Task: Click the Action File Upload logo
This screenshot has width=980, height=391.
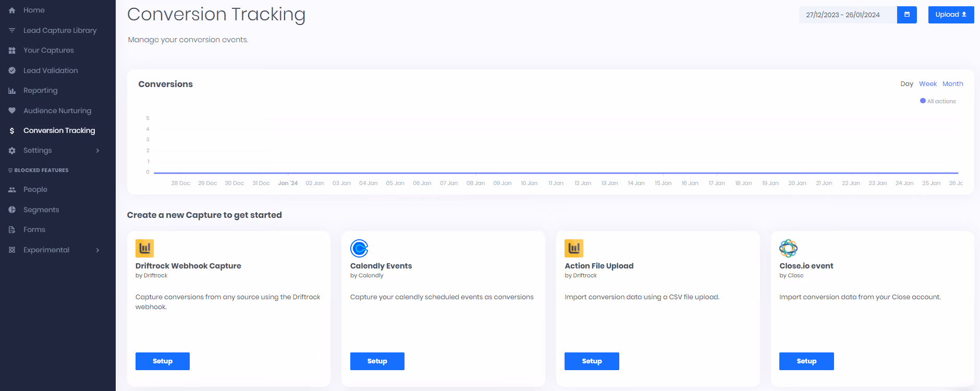Action: pos(574,248)
